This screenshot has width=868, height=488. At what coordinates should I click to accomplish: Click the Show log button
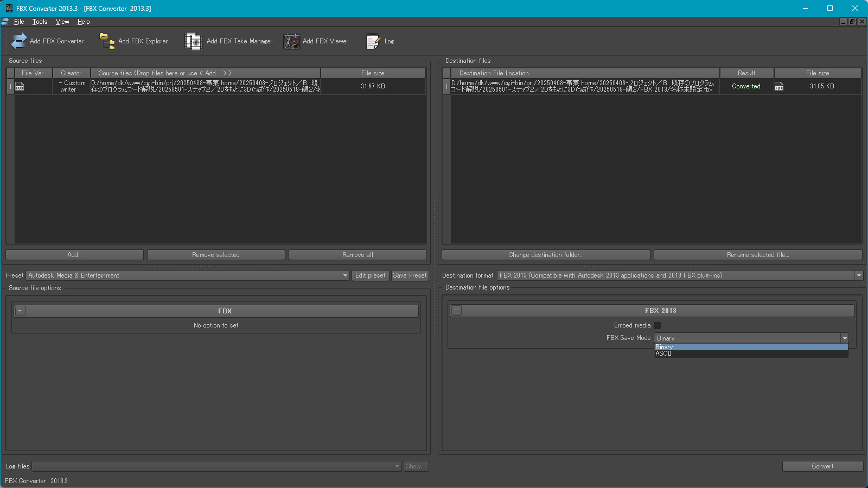pyautogui.click(x=416, y=466)
